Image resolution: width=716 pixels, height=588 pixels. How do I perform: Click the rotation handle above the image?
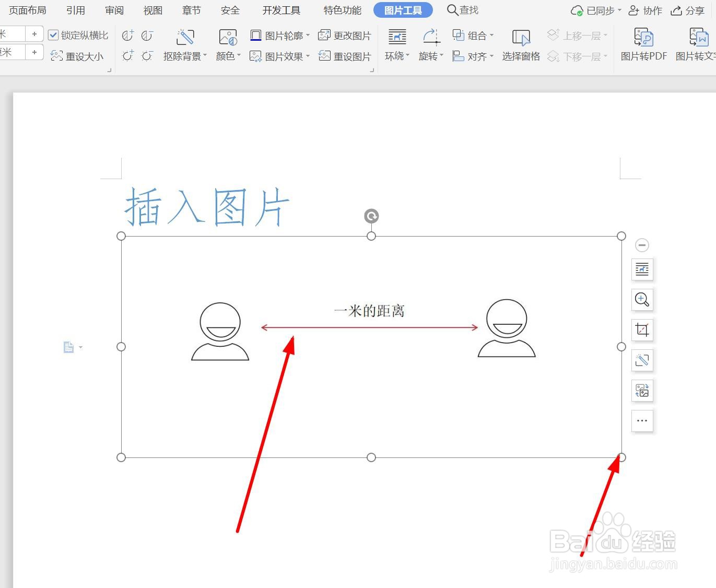[x=371, y=216]
